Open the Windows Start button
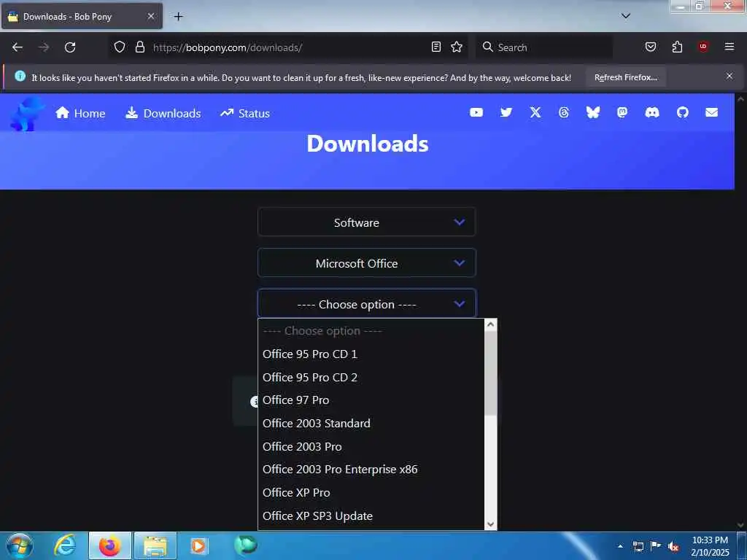Screen dimensions: 747x560 (x=20, y=545)
